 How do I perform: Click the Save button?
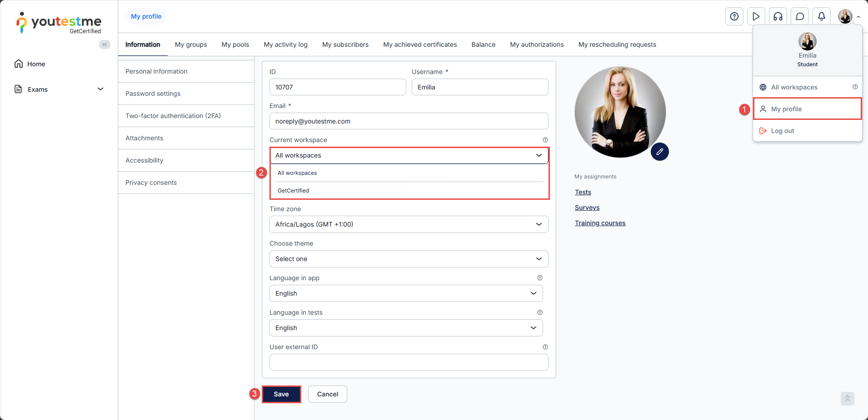(x=281, y=394)
